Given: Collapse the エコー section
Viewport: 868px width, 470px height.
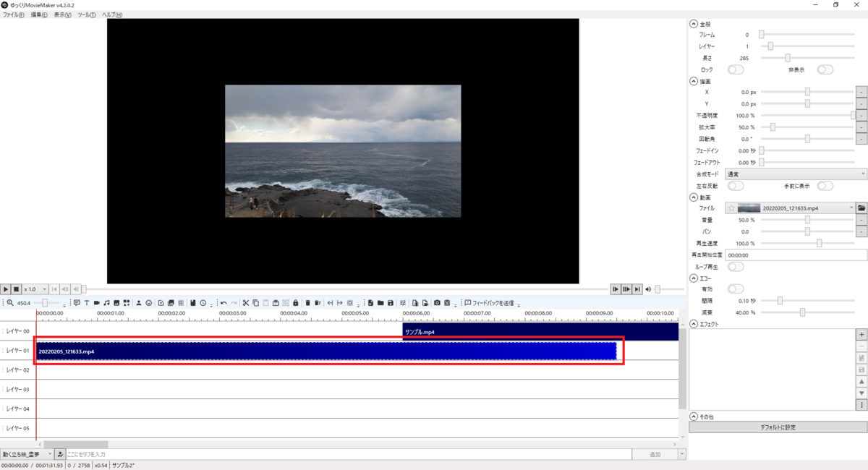Looking at the screenshot, I should click(694, 278).
